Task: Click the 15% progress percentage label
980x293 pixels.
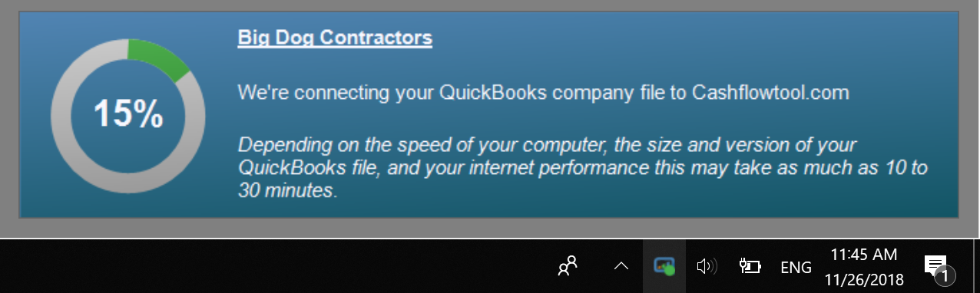Action: point(128,114)
